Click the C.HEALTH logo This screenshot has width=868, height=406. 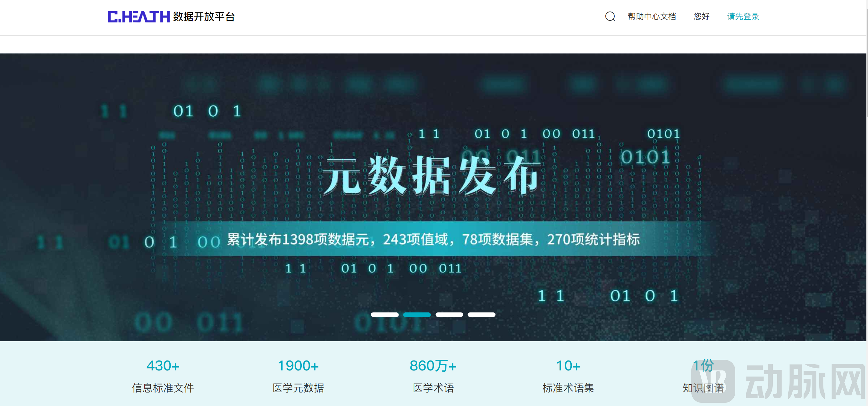[x=139, y=16]
